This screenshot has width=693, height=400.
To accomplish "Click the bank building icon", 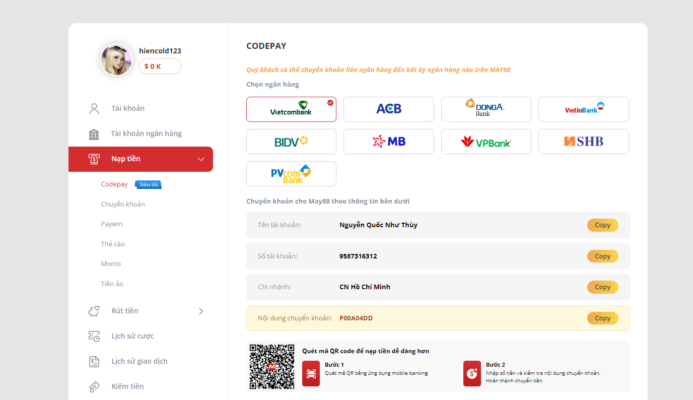I will [94, 133].
